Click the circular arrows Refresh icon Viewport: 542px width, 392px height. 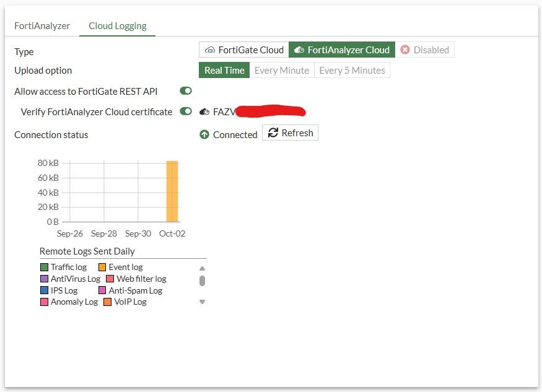tap(273, 133)
